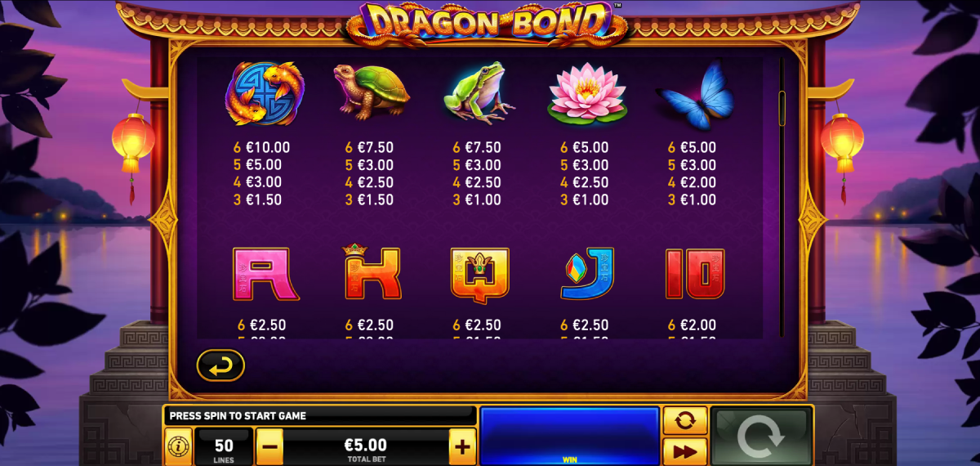
Task: Open the info paytable icon
Action: (177, 447)
